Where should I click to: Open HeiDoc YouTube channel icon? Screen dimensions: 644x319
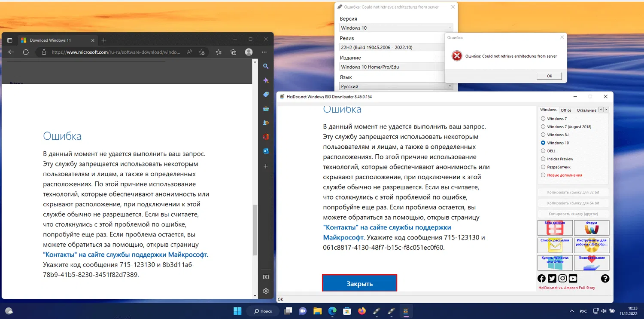click(x=573, y=279)
